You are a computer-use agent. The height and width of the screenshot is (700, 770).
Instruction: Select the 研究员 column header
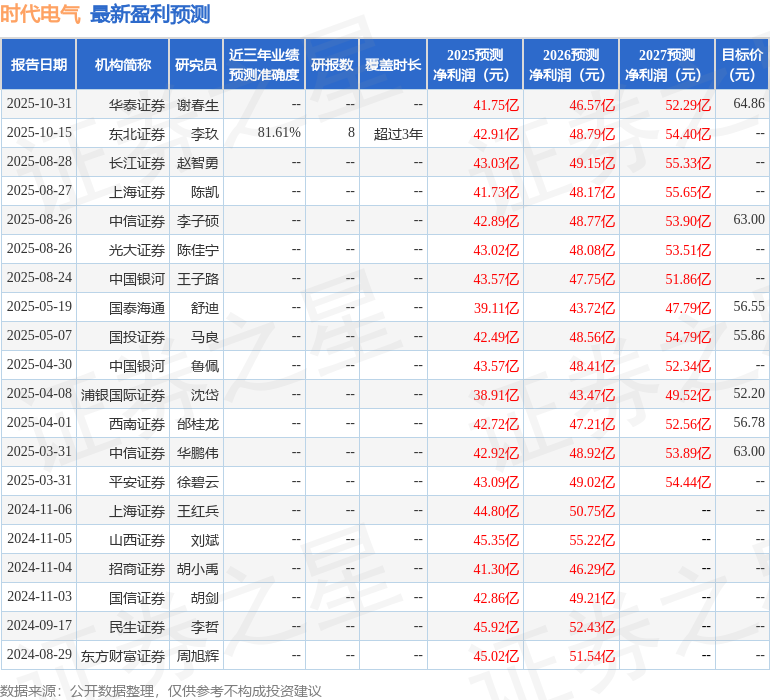195,65
